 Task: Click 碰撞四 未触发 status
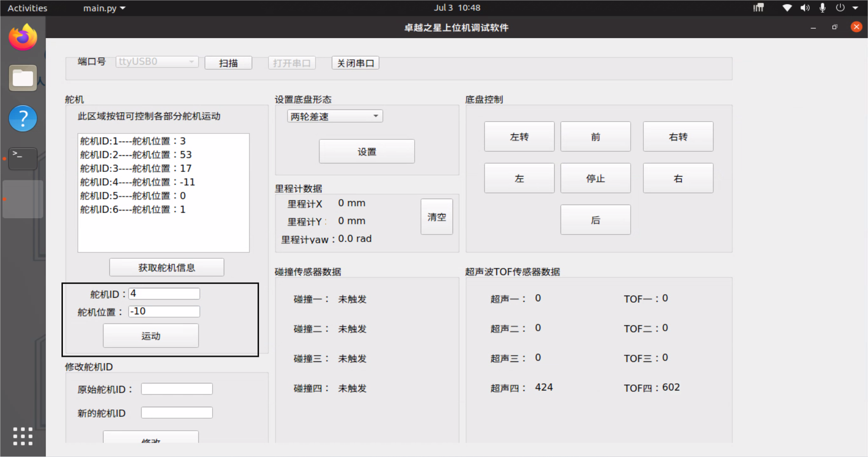pos(352,388)
